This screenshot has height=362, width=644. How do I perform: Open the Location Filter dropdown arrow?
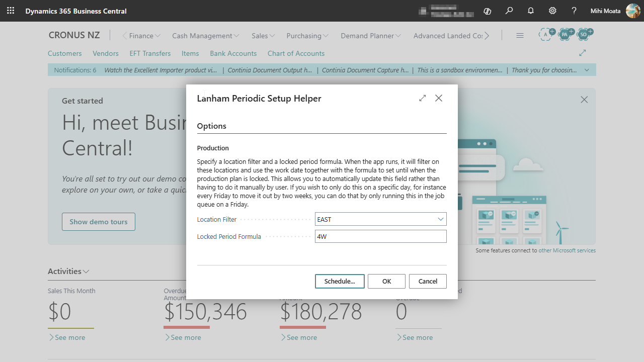pos(441,219)
